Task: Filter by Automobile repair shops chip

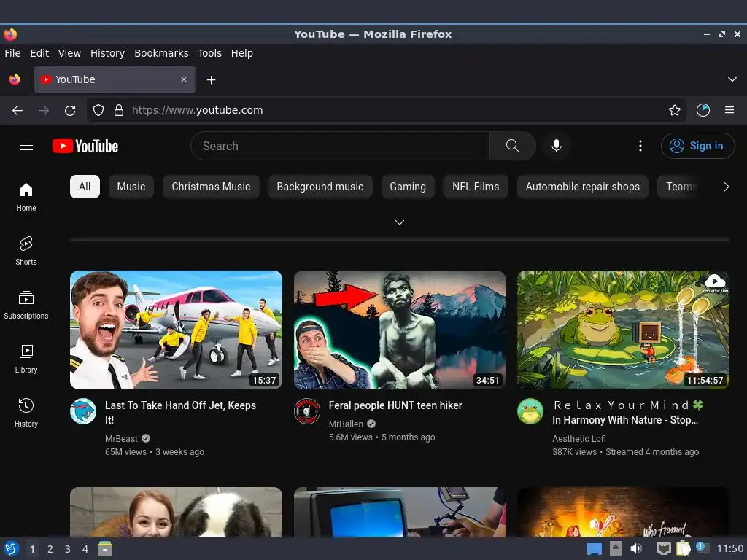Action: click(582, 187)
